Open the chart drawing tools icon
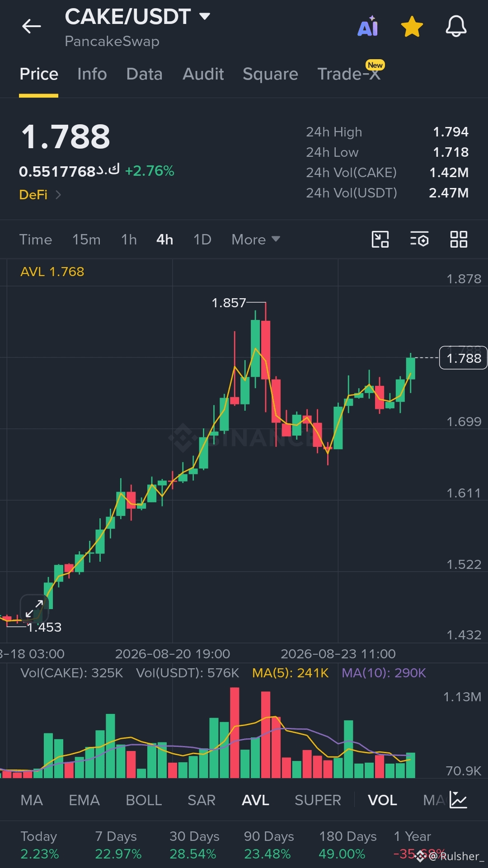This screenshot has width=488, height=868. pyautogui.click(x=380, y=239)
